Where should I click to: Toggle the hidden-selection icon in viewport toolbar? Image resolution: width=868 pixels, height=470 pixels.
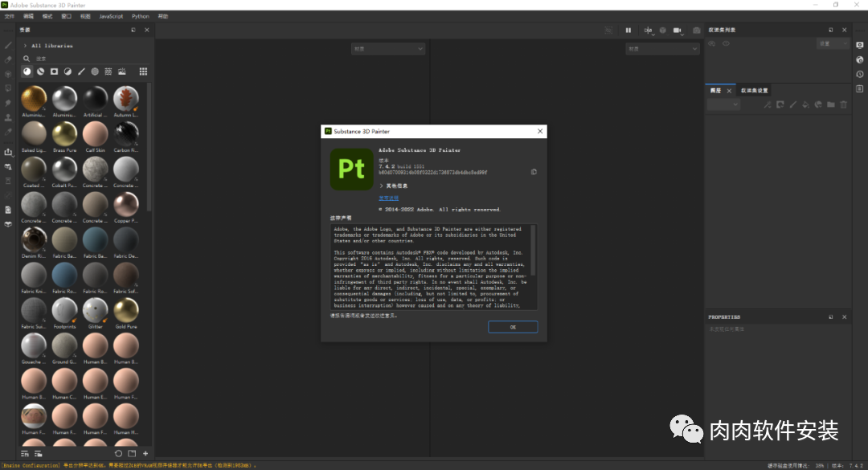(x=608, y=31)
